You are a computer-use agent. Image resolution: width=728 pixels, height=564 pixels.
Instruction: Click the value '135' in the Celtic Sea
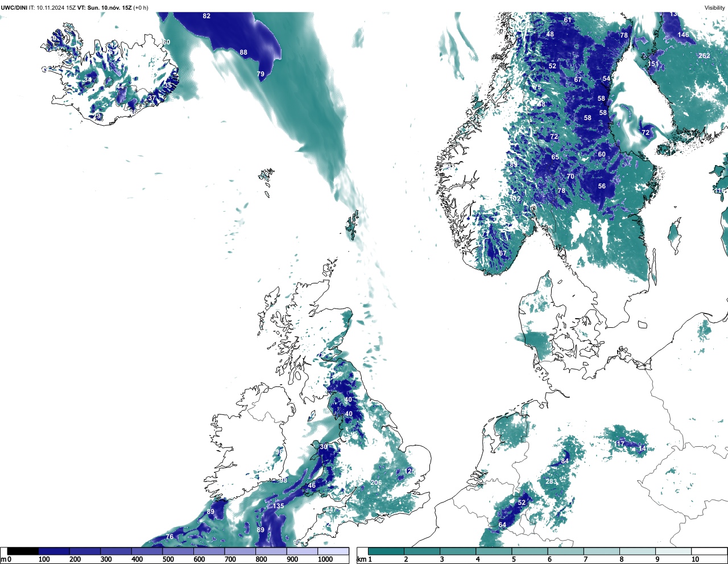pyautogui.click(x=278, y=506)
